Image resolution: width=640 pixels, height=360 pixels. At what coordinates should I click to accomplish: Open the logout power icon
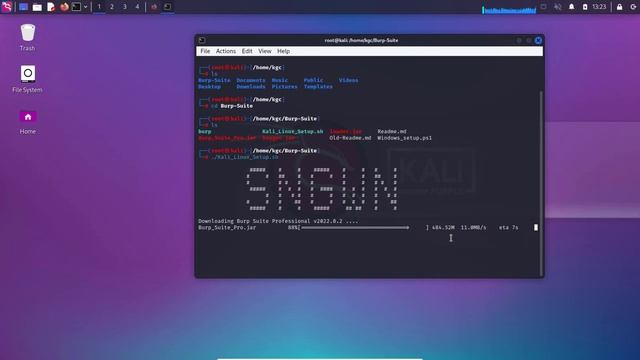633,7
